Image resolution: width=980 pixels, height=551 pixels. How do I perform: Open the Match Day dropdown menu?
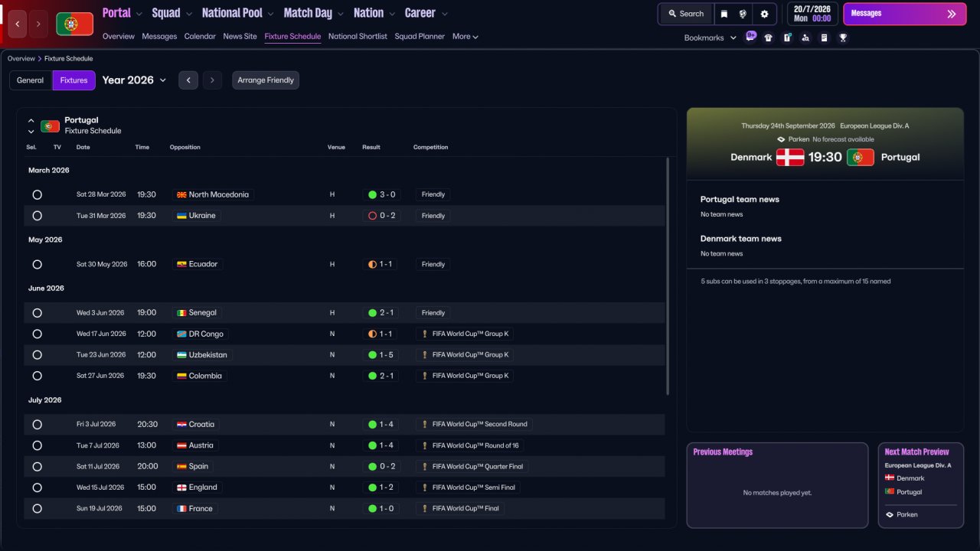tap(314, 13)
